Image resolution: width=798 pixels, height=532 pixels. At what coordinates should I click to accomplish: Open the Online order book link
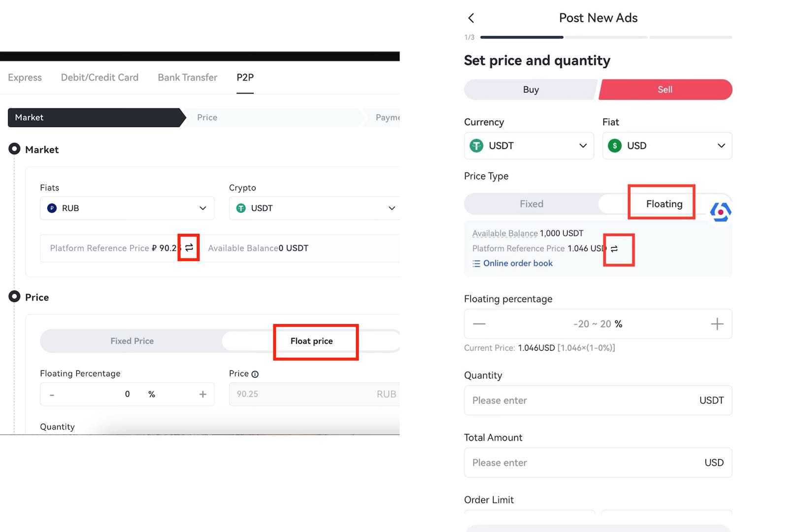point(517,263)
